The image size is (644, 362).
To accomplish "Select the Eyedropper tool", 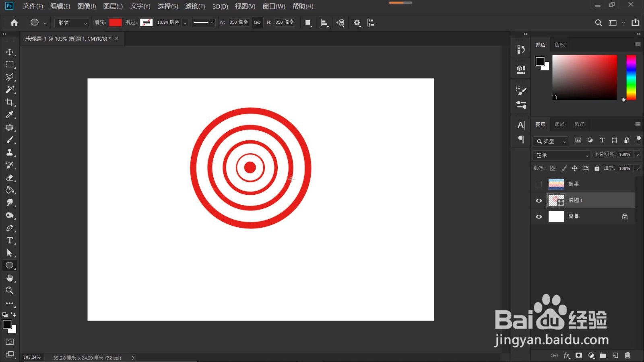I will click(x=10, y=115).
